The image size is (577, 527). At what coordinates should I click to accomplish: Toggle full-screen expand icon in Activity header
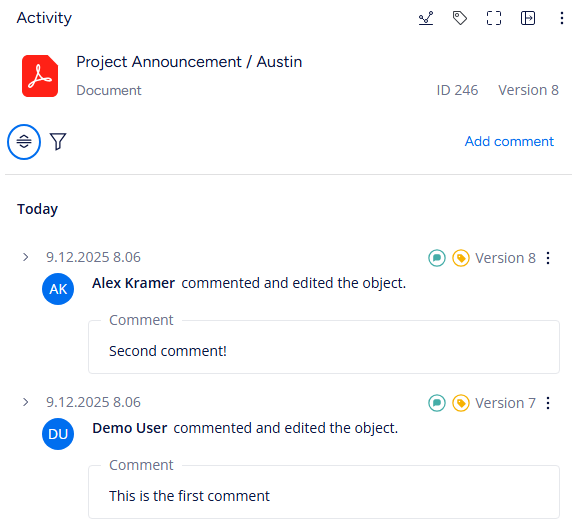coord(493,18)
